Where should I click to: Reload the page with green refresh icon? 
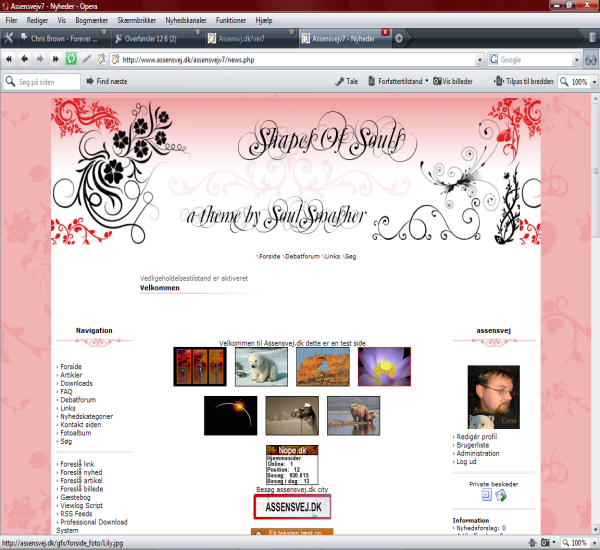pos(71,59)
